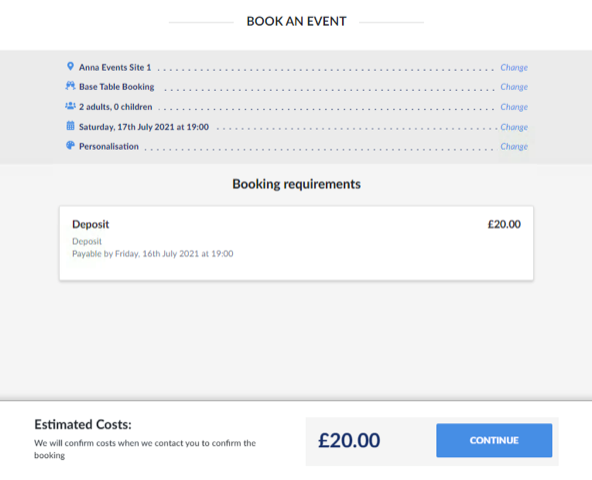Click the Base Table Booking cheers icon

(70, 86)
